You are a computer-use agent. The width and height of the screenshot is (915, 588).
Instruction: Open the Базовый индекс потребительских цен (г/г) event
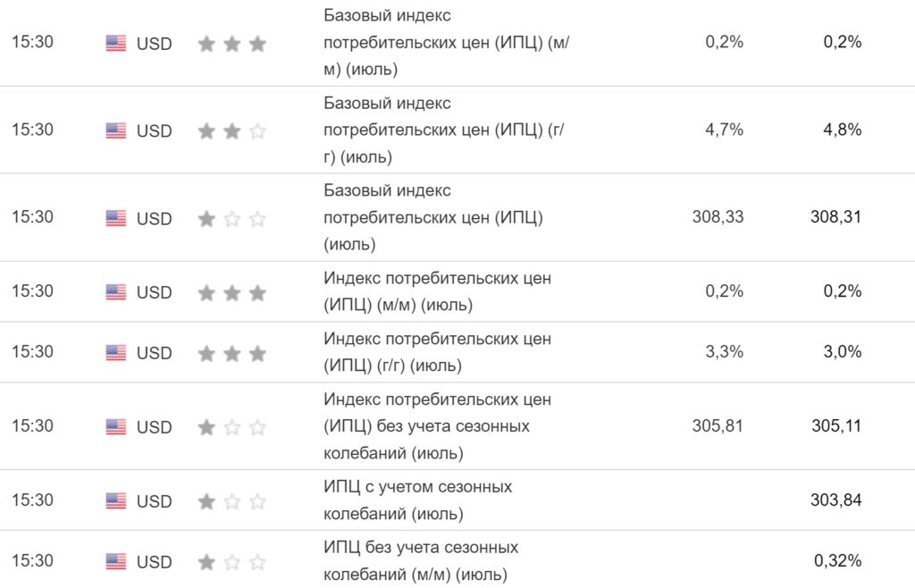(445, 130)
